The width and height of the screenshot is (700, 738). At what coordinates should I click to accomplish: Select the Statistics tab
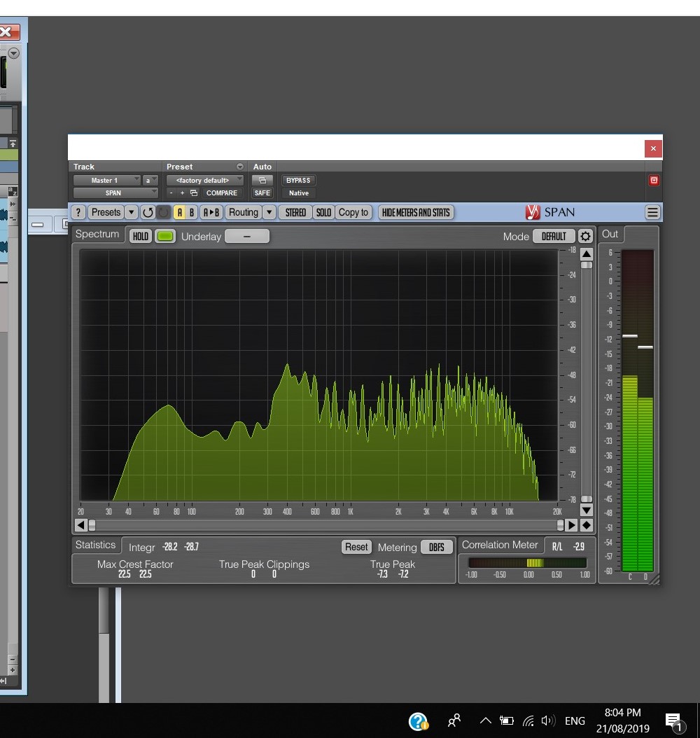[x=95, y=545]
